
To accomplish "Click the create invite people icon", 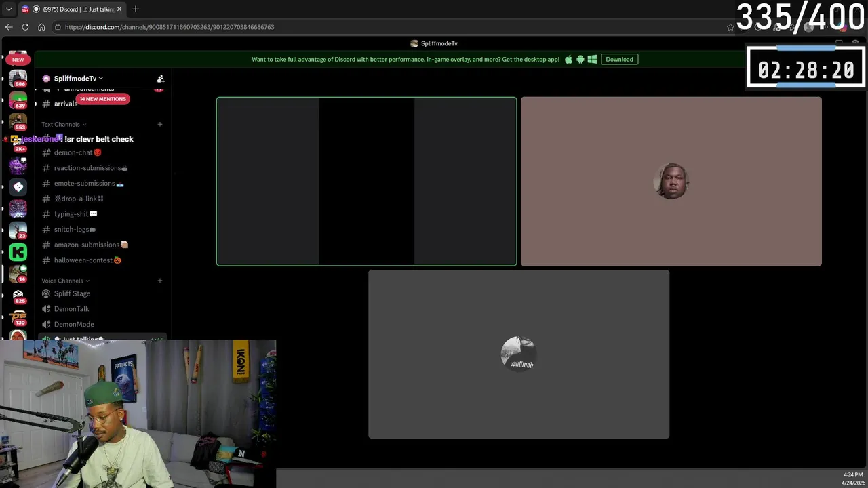I will point(161,79).
